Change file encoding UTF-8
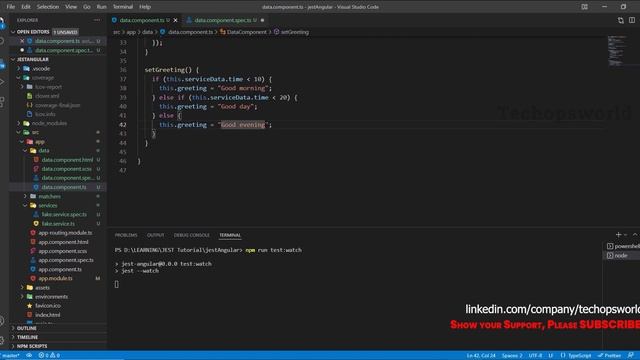 [535, 356]
